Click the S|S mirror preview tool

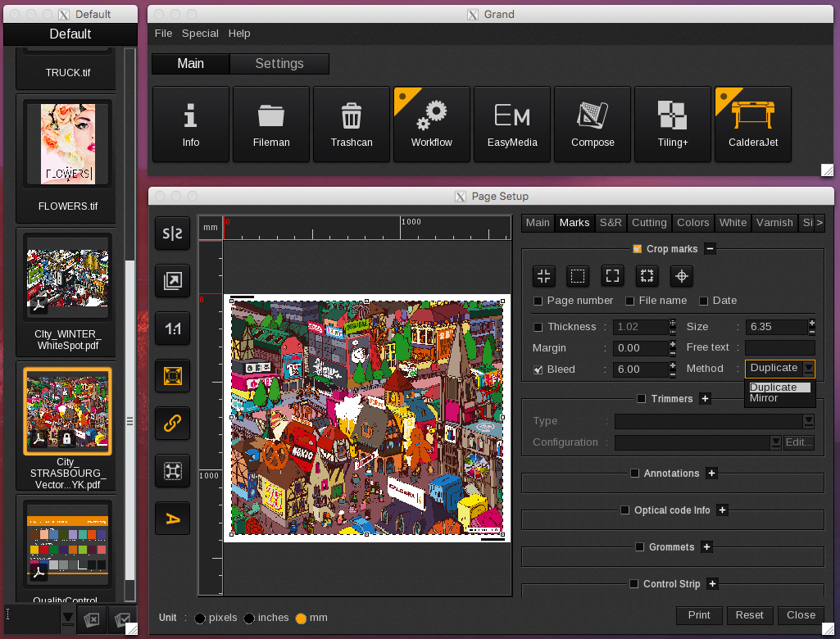pos(172,233)
